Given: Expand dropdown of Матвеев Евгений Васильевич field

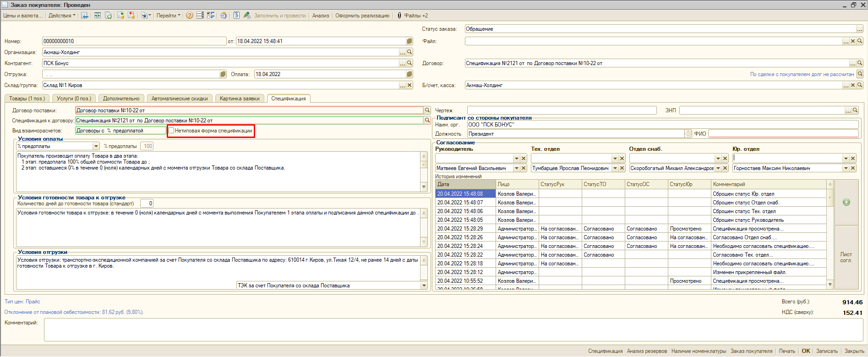Looking at the screenshot, I should [517, 168].
